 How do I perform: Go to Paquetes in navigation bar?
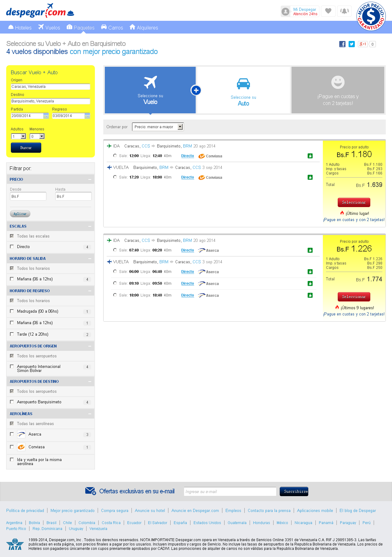click(x=81, y=27)
